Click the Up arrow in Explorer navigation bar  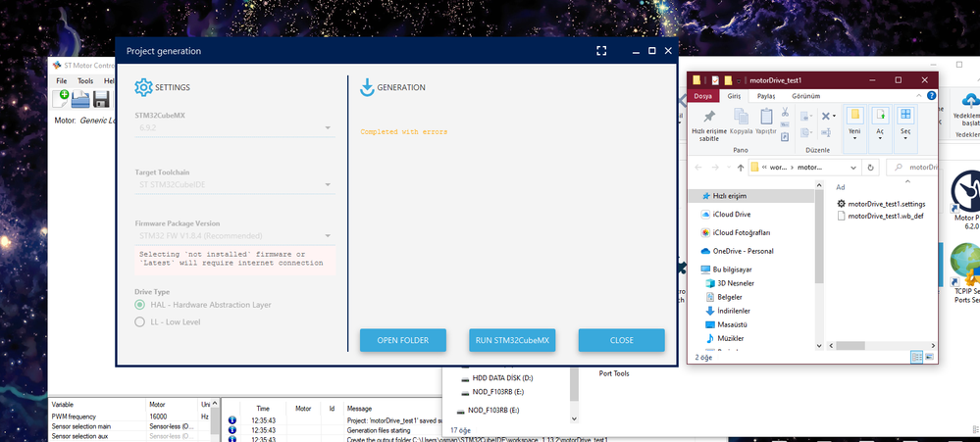(x=741, y=168)
